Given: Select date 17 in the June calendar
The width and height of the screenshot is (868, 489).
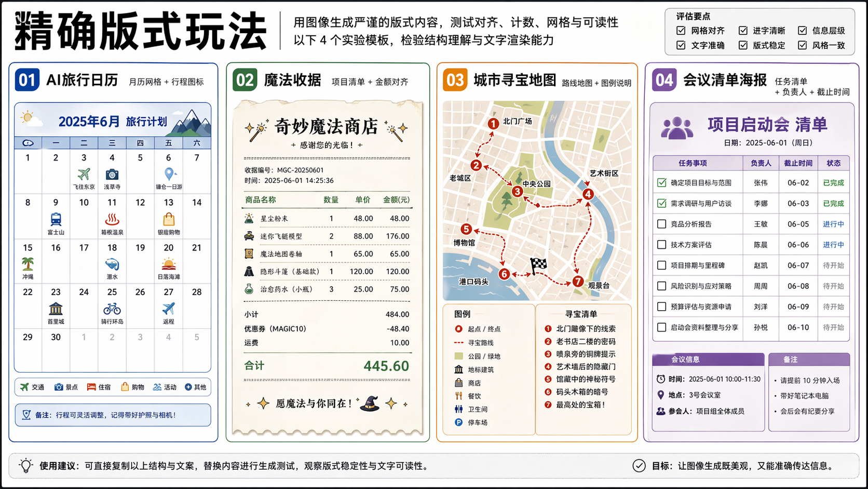Looking at the screenshot, I should 84,248.
